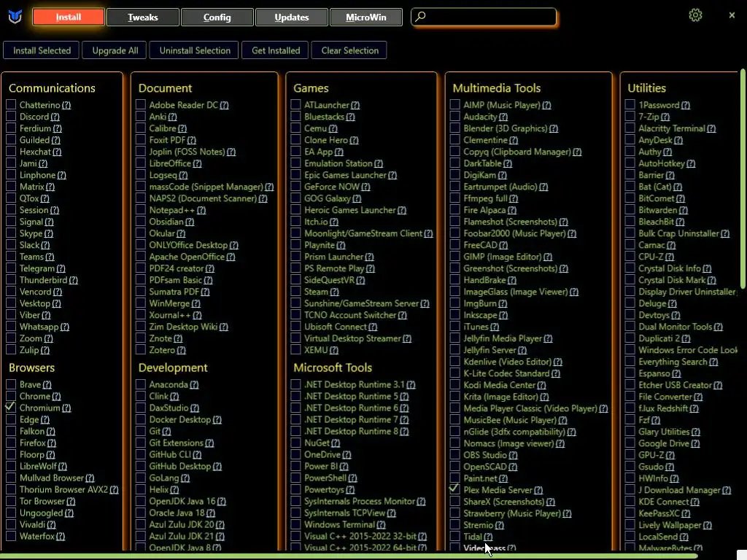
Task: Close the WinUtil window
Action: (x=732, y=15)
